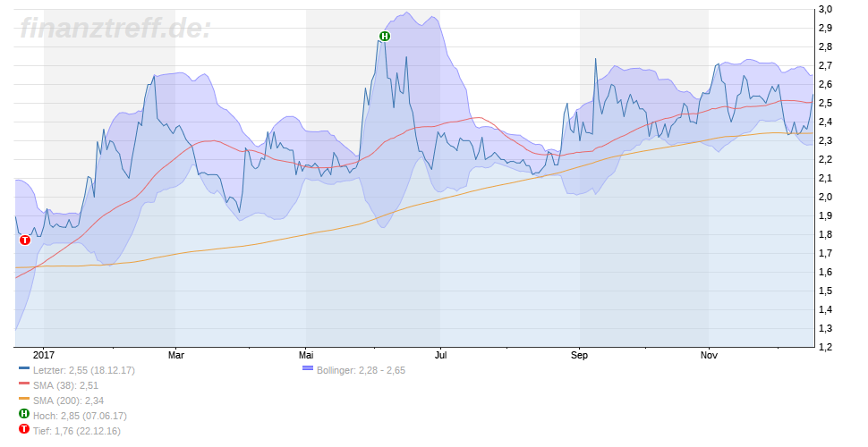Screen dimensions: 868x447
Task: Open the finanztreff.de watermark link
Action: click(x=115, y=29)
